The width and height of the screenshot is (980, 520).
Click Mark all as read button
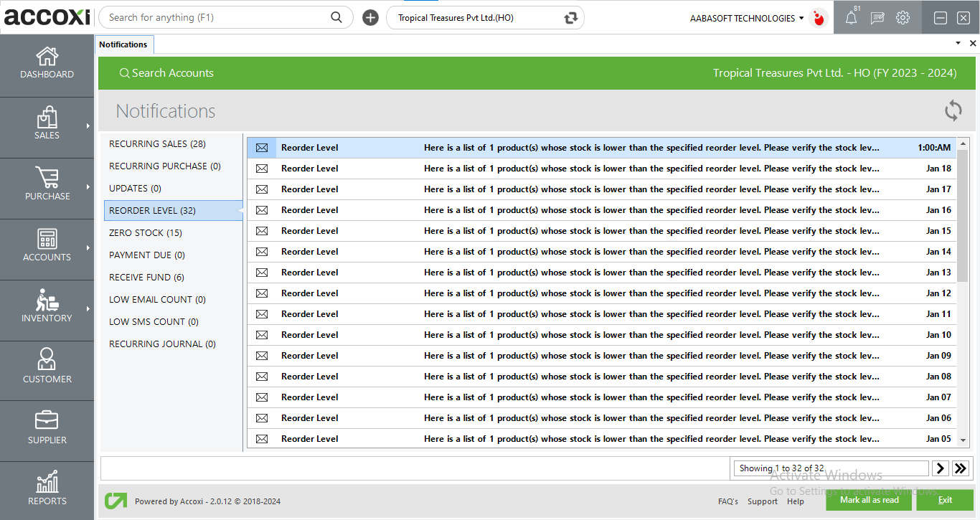point(869,500)
